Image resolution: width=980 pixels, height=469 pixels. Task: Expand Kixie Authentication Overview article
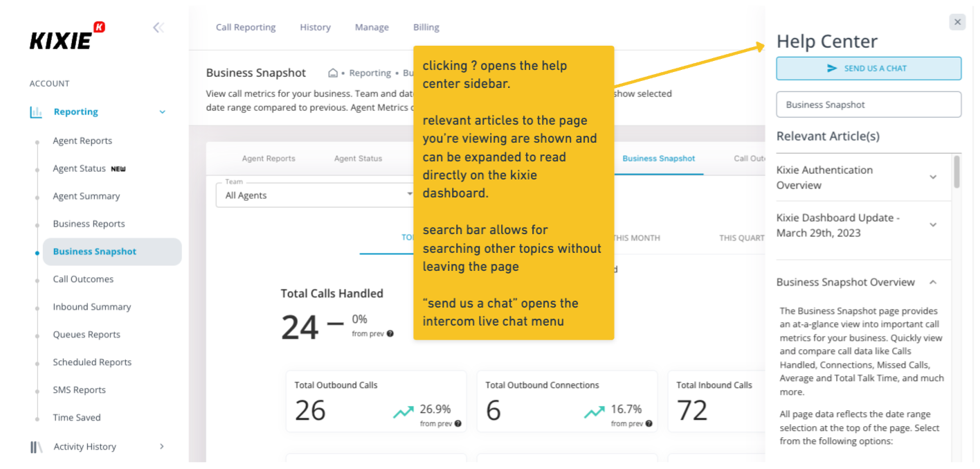pos(933,177)
